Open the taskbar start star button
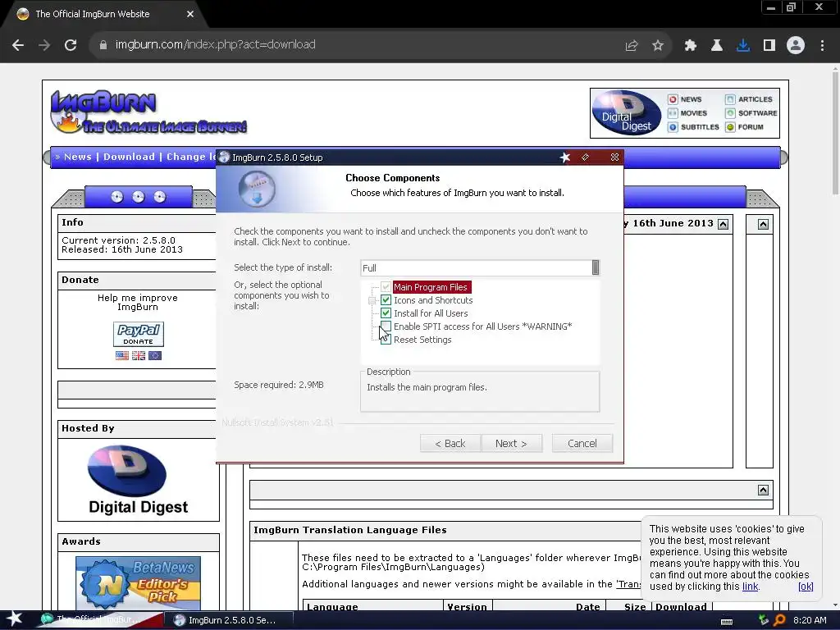The width and height of the screenshot is (840, 630). (x=14, y=620)
